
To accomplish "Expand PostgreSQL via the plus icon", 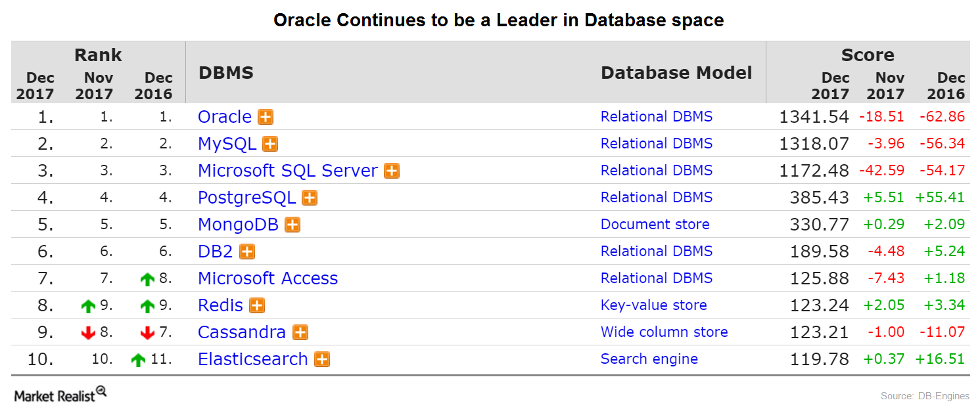I will coord(309,197).
